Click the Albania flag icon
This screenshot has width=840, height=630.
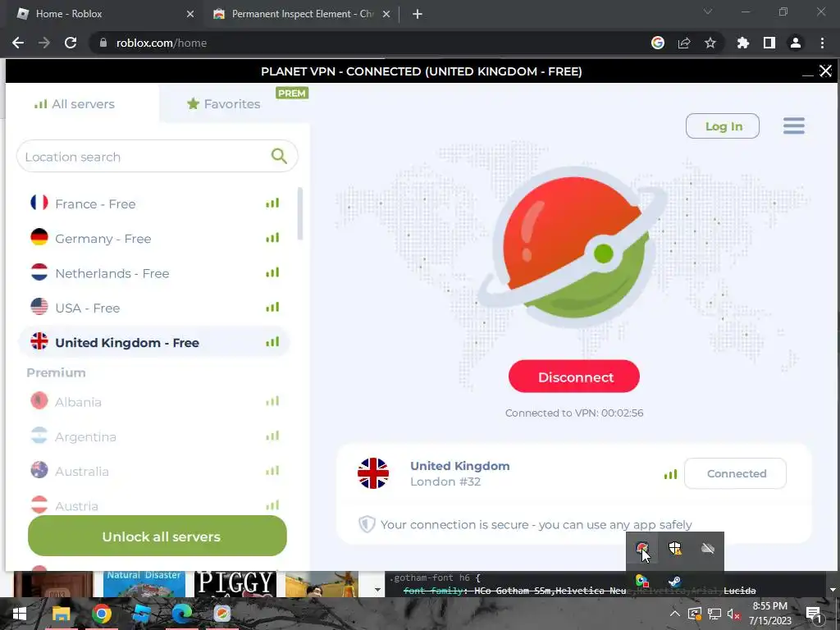click(39, 400)
